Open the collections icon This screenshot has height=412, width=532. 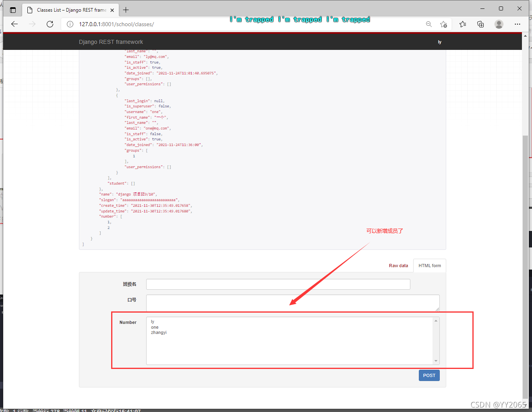[x=480, y=24]
